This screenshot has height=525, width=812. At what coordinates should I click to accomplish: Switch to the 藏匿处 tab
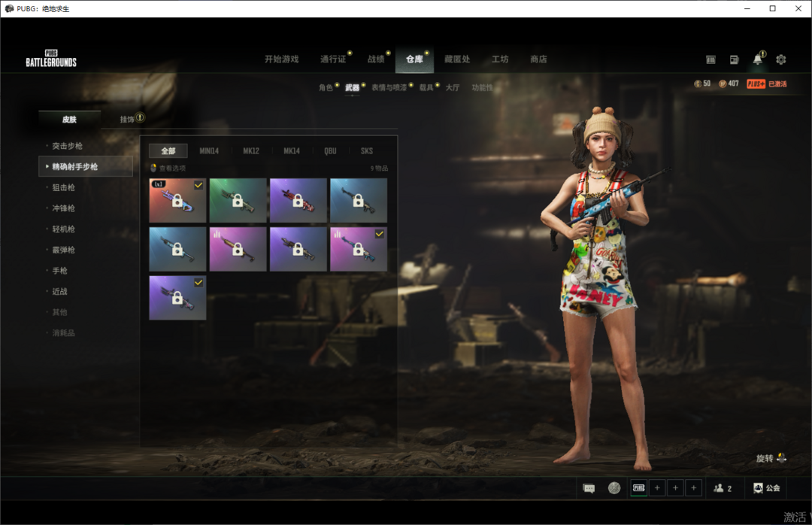click(457, 59)
